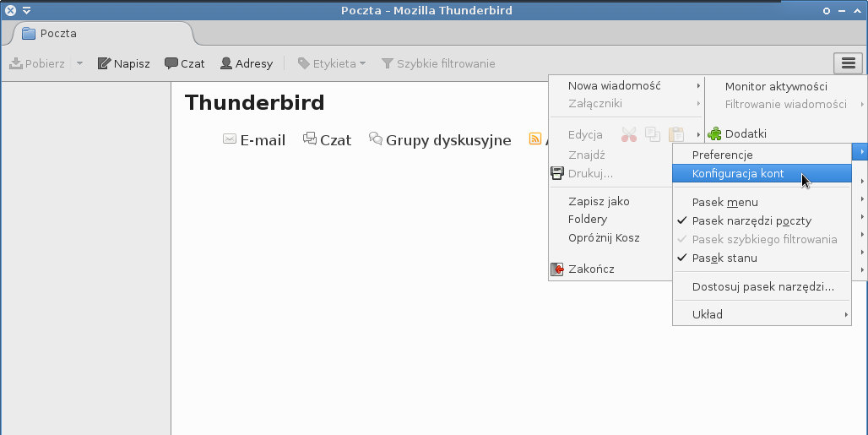Click the Napisz compose pencil icon
868x435 pixels.
pyautogui.click(x=104, y=63)
